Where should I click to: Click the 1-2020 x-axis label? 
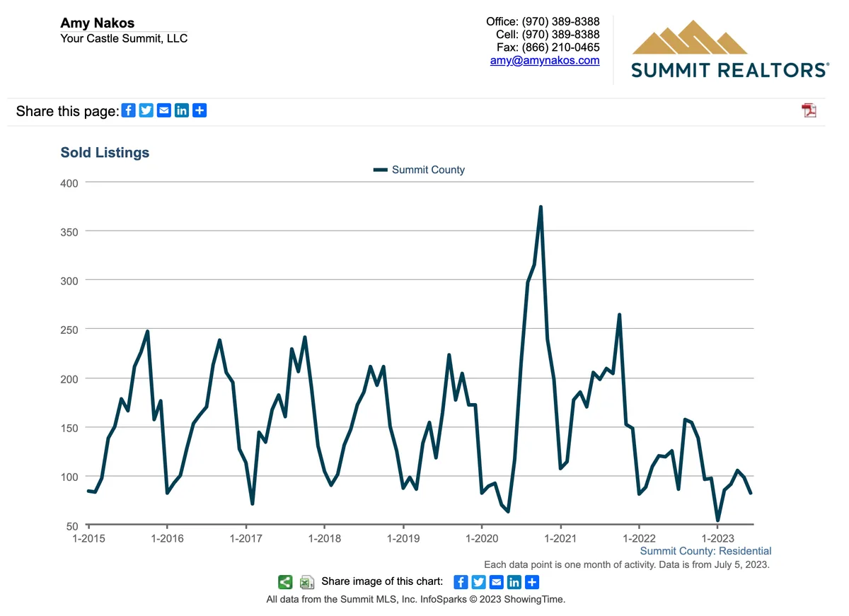(x=482, y=538)
